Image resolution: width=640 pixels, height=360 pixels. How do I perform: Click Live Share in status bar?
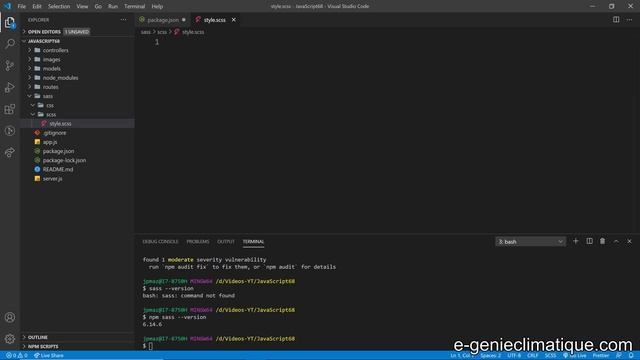tap(49, 356)
